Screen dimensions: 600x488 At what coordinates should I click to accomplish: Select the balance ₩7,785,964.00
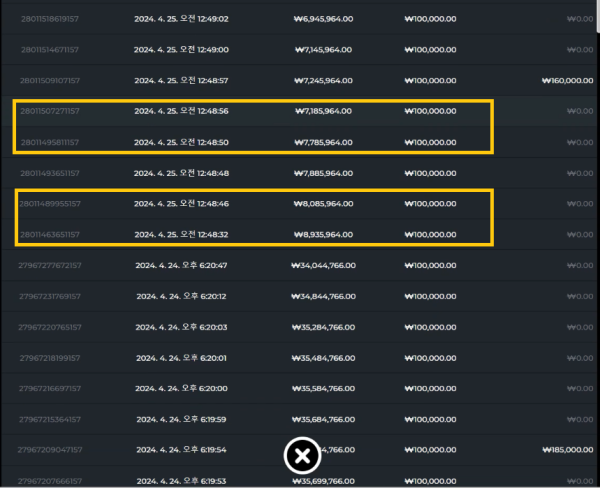(x=323, y=142)
